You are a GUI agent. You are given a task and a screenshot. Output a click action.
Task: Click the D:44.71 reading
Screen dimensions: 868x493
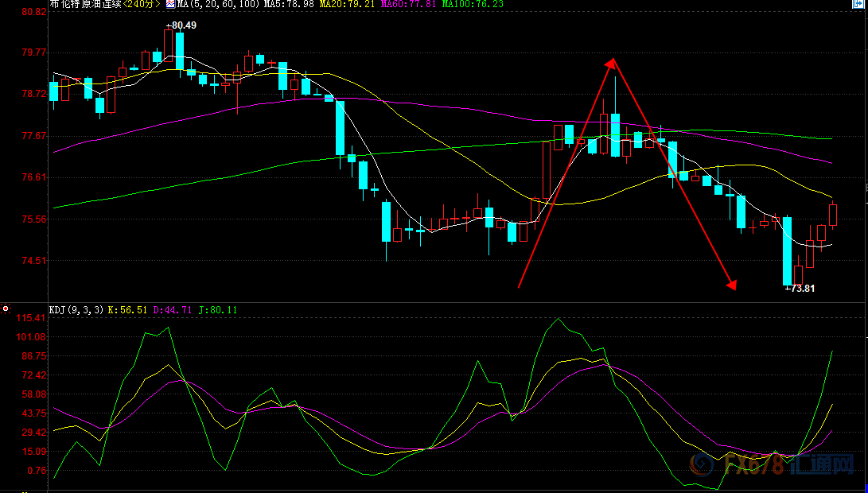(x=172, y=310)
